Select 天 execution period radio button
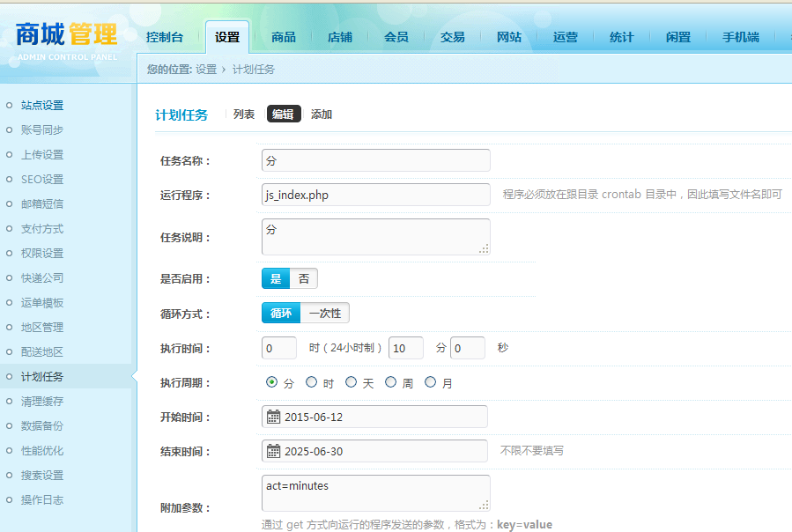 point(351,382)
